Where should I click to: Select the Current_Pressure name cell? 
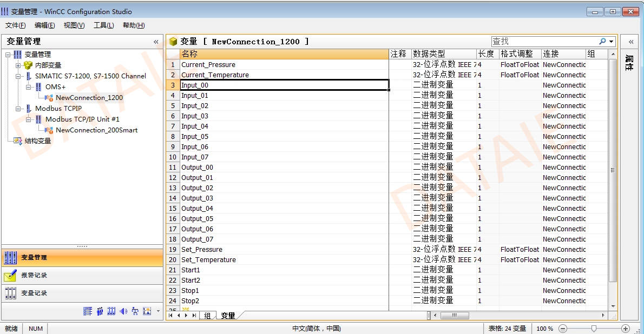(284, 65)
